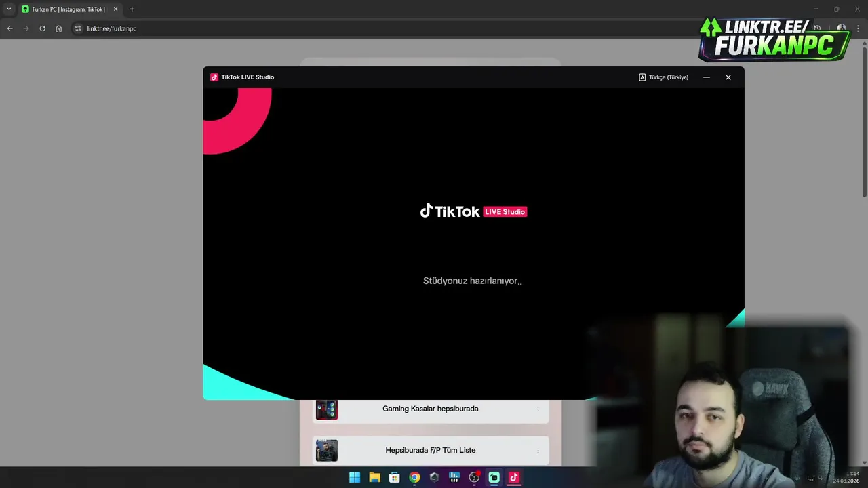Close the TikTok LIVE Studio window
The width and height of the screenshot is (868, 488).
coord(728,77)
